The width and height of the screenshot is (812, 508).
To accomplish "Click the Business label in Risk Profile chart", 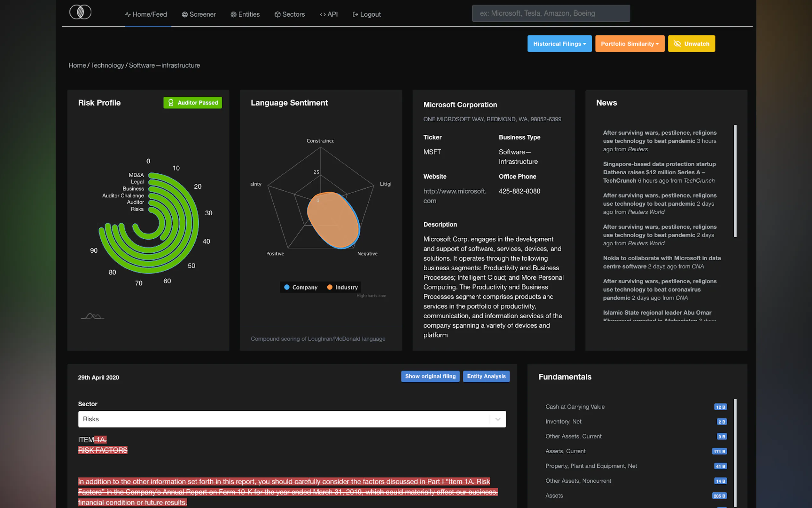I will pyautogui.click(x=133, y=188).
